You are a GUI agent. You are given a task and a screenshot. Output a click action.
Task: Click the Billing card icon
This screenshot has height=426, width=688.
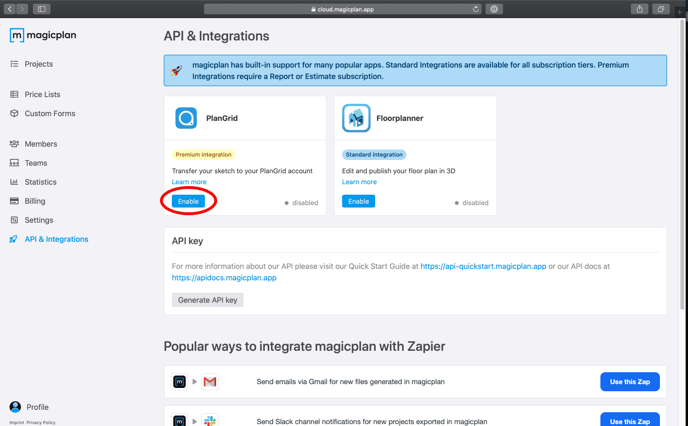pyautogui.click(x=14, y=201)
